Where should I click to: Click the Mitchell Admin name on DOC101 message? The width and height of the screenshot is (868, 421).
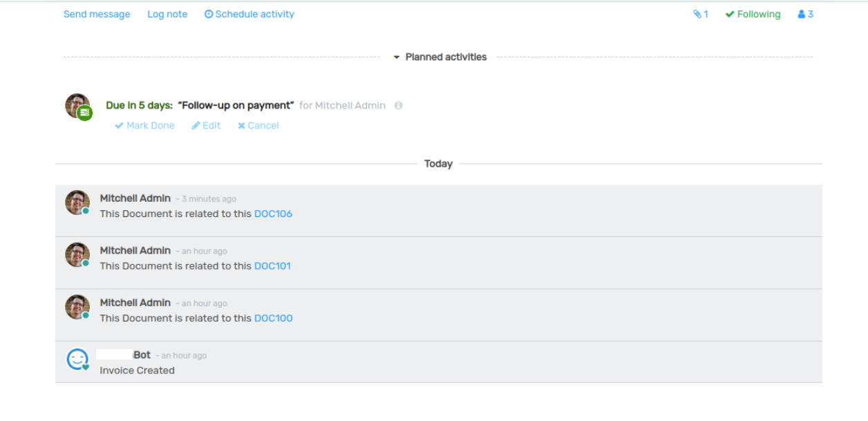pyautogui.click(x=135, y=251)
